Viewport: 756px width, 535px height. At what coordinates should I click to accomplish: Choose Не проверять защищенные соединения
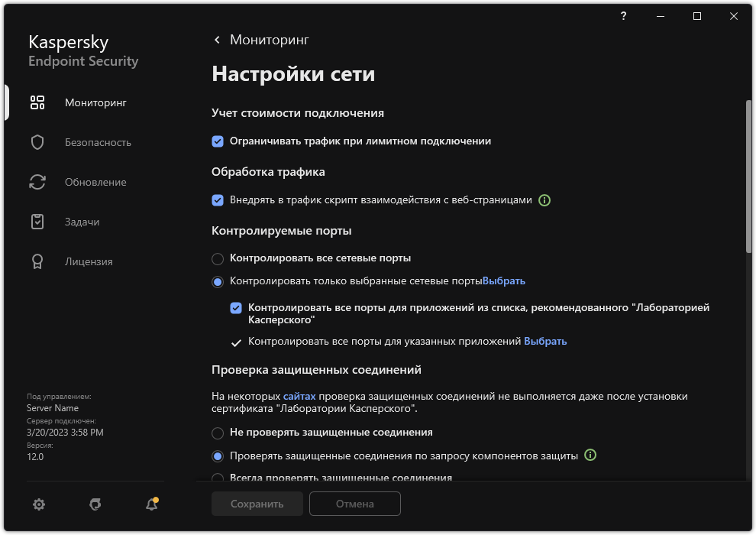[216, 432]
